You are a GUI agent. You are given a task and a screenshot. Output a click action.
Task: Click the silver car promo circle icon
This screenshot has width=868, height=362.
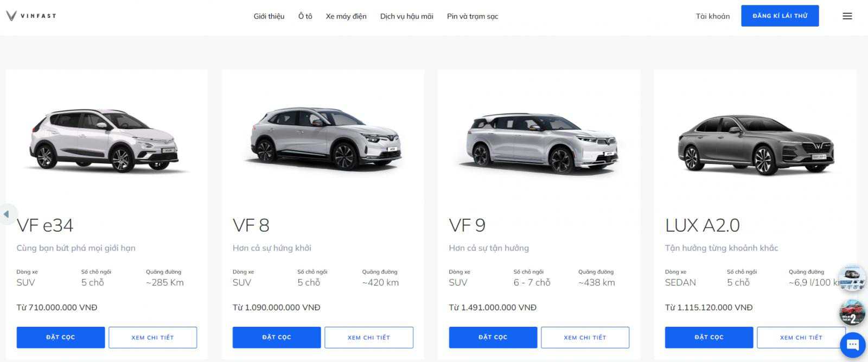852,278
